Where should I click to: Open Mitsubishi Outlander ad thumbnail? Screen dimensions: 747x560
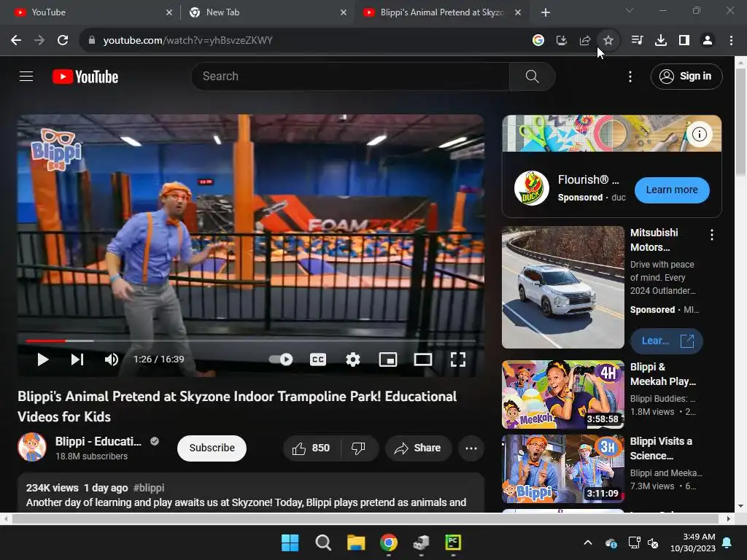tap(563, 287)
